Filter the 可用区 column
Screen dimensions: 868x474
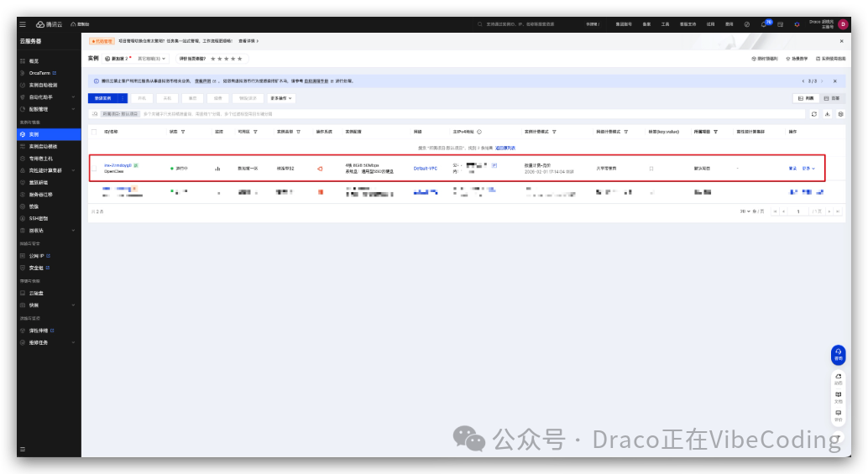pyautogui.click(x=255, y=132)
